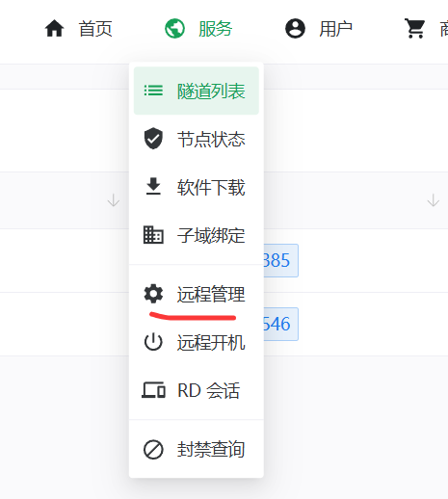
Task: Click the building icon for 子域绑定
Action: click(153, 235)
